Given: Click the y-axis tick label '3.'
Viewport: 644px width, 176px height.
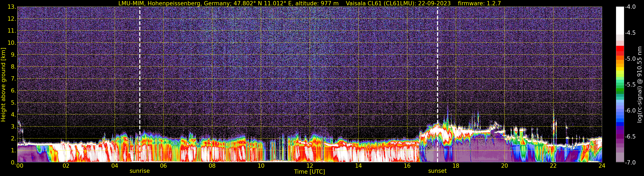Looking at the screenshot, I should [13, 127].
